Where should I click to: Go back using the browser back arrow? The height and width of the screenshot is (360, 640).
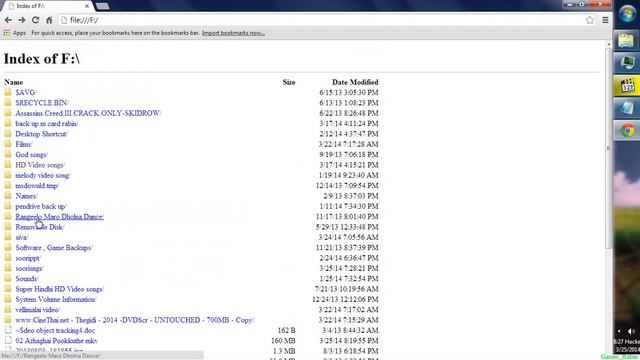(x=8, y=20)
